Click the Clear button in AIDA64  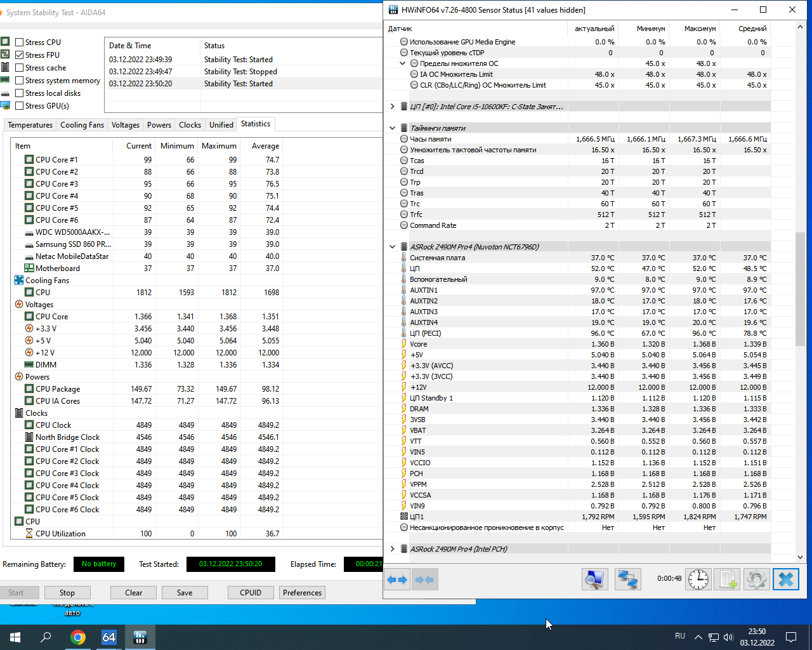134,593
